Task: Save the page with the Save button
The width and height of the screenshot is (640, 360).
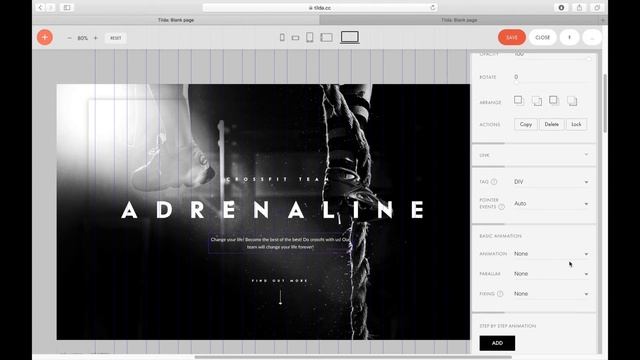Action: 512,38
